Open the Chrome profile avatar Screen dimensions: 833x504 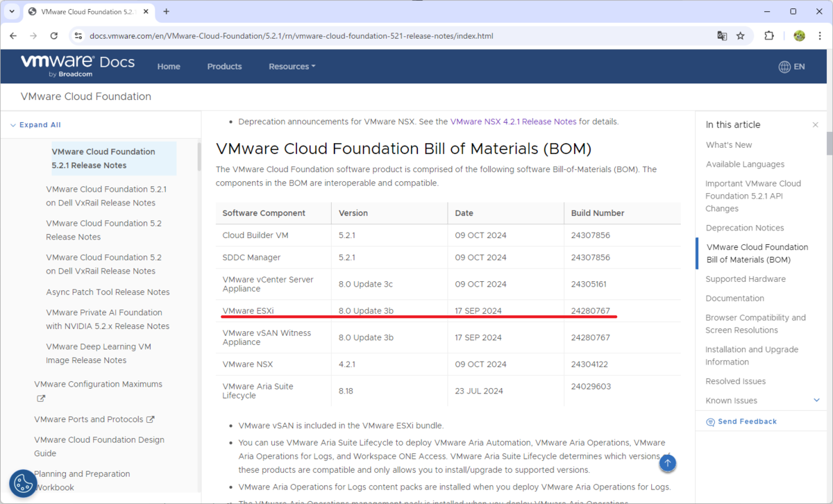pyautogui.click(x=799, y=35)
